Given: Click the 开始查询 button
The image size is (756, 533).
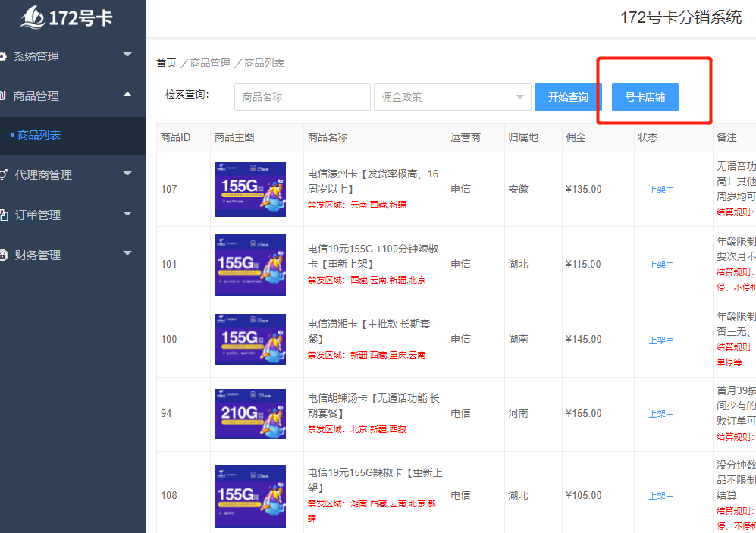Looking at the screenshot, I should point(568,97).
